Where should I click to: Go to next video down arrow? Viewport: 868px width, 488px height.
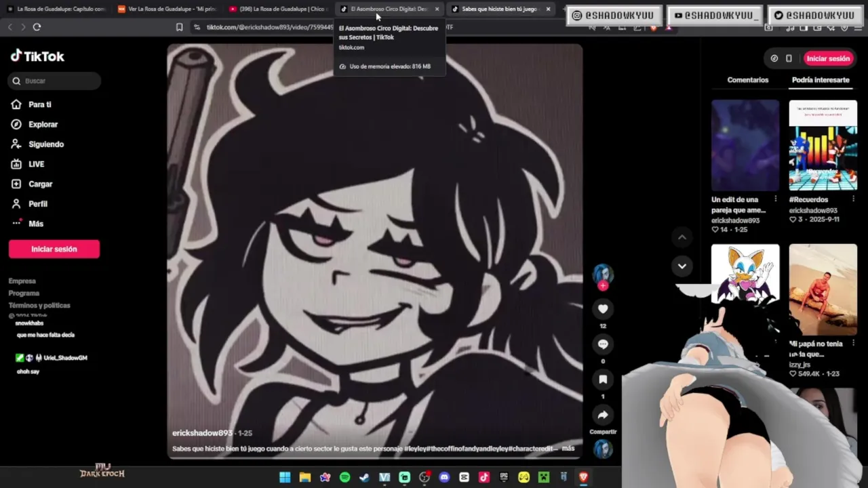tap(682, 266)
